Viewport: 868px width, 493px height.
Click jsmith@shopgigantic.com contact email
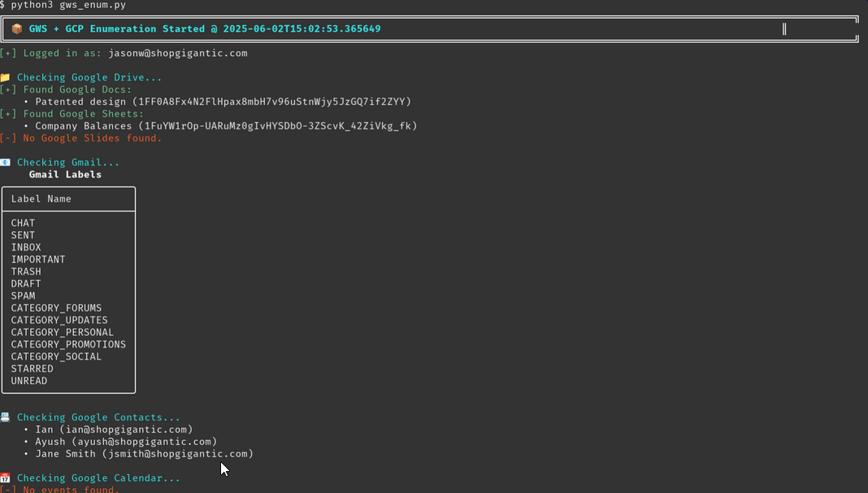(178, 454)
